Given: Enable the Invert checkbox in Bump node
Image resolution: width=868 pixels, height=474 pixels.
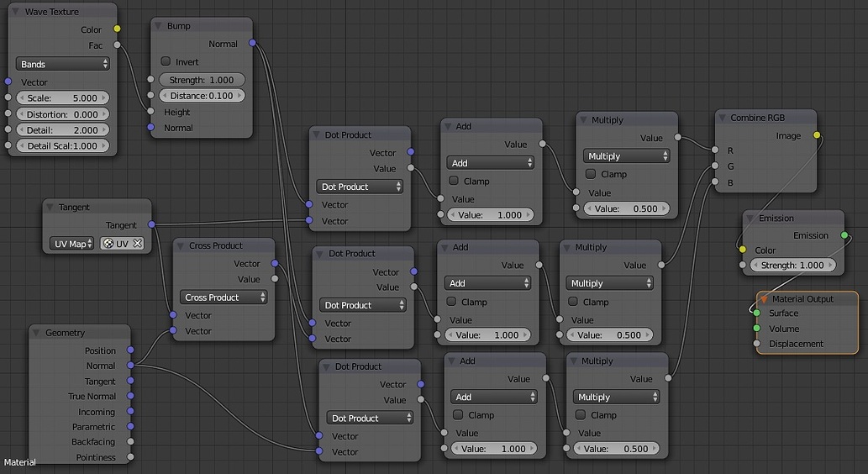Looking at the screenshot, I should tap(166, 61).
